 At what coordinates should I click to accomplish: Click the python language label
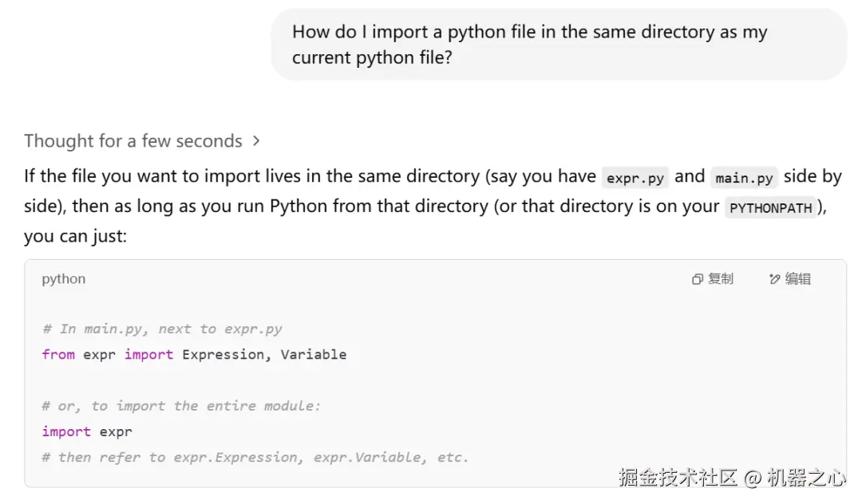pyautogui.click(x=64, y=279)
